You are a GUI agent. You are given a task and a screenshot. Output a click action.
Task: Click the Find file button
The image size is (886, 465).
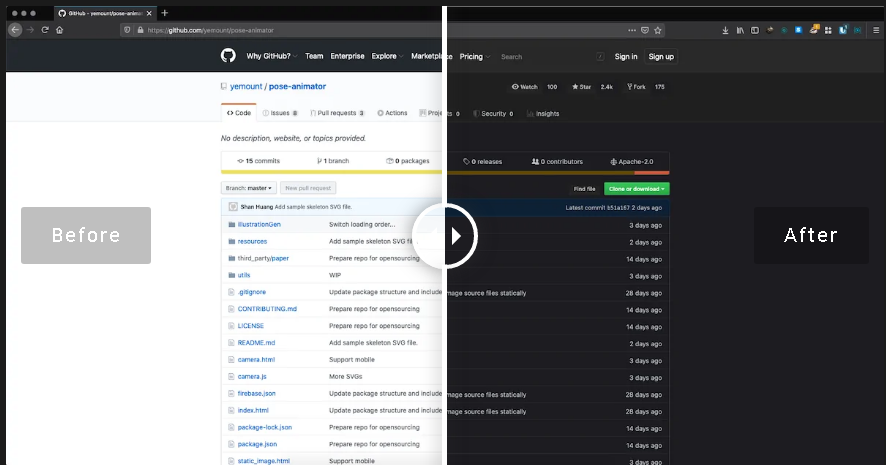[584, 189]
